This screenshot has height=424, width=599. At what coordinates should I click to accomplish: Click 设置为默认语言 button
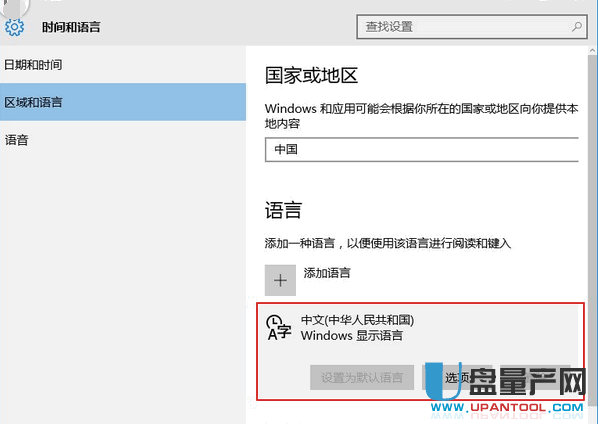click(362, 377)
